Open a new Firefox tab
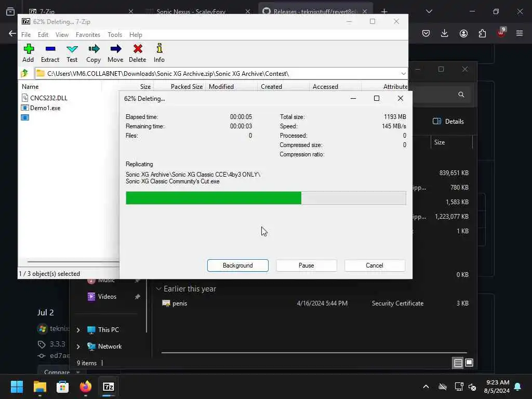This screenshot has height=399, width=532. click(x=384, y=11)
